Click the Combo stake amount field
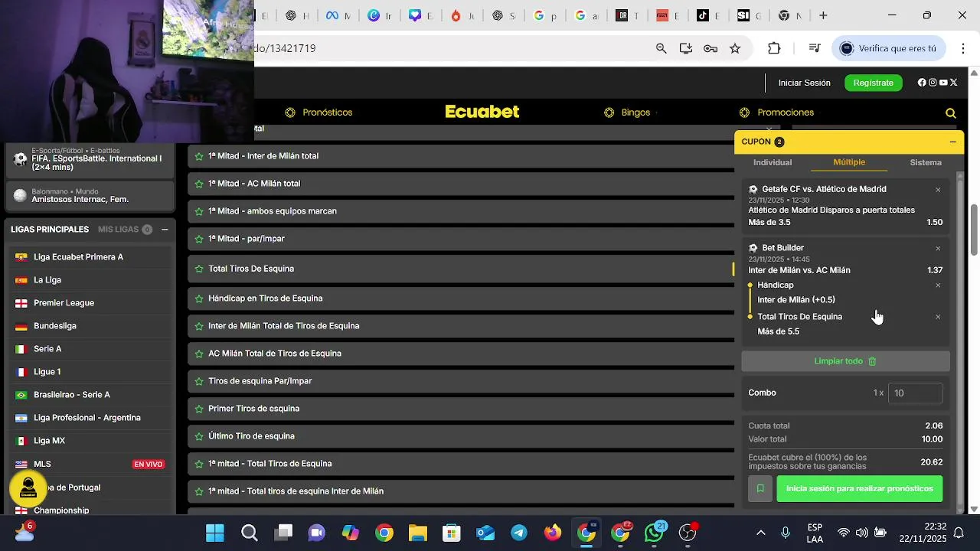 tap(915, 393)
